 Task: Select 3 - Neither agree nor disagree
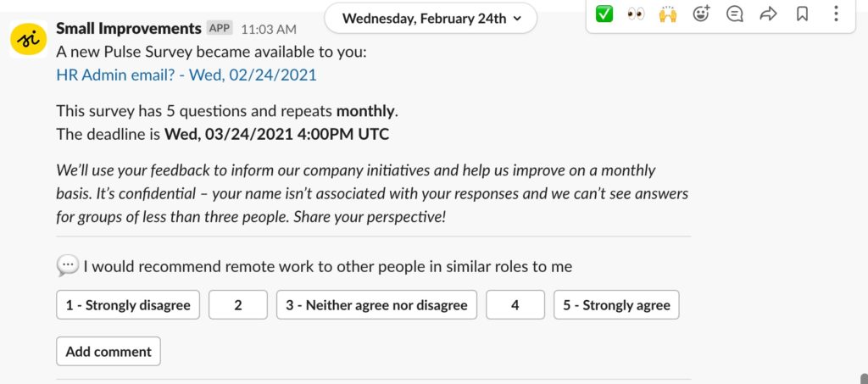(376, 305)
